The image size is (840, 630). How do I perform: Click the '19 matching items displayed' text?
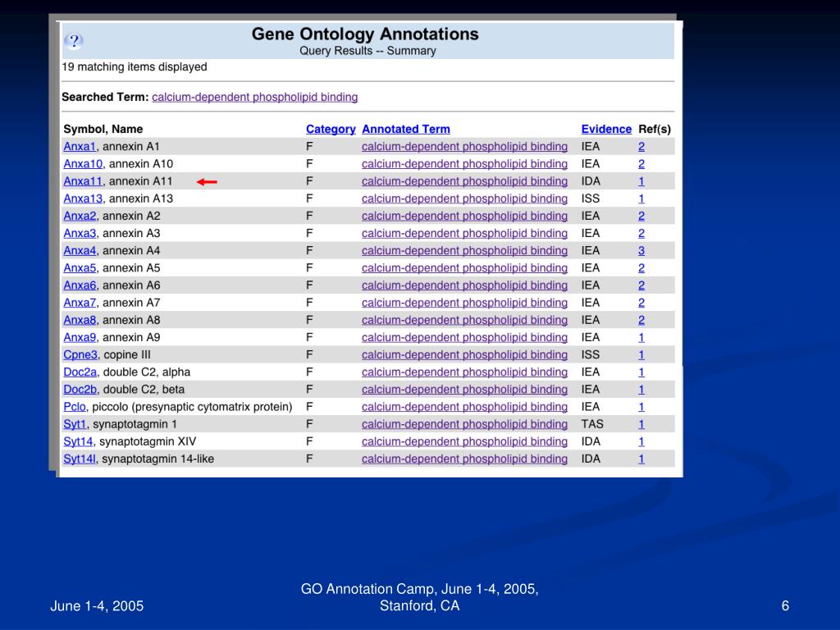click(135, 67)
